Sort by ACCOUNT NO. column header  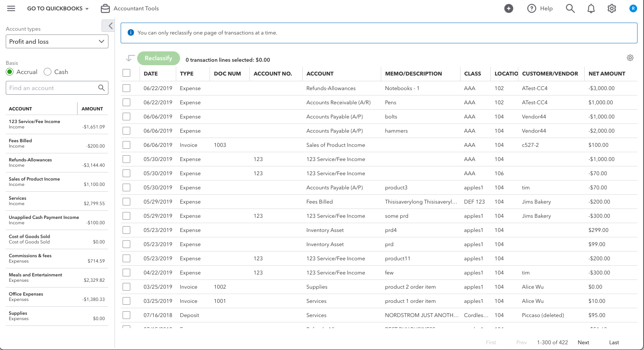[x=273, y=74]
